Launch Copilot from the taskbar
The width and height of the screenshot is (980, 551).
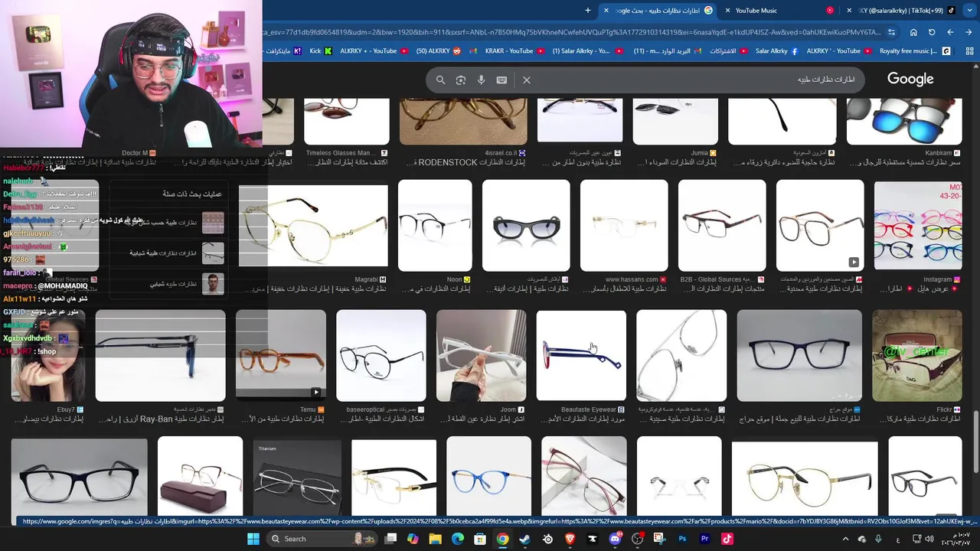tap(413, 539)
